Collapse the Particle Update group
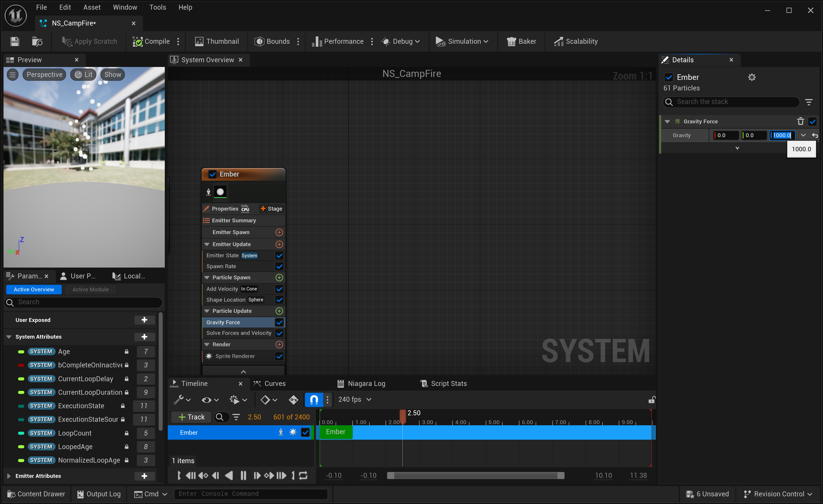This screenshot has height=504, width=823. click(207, 311)
